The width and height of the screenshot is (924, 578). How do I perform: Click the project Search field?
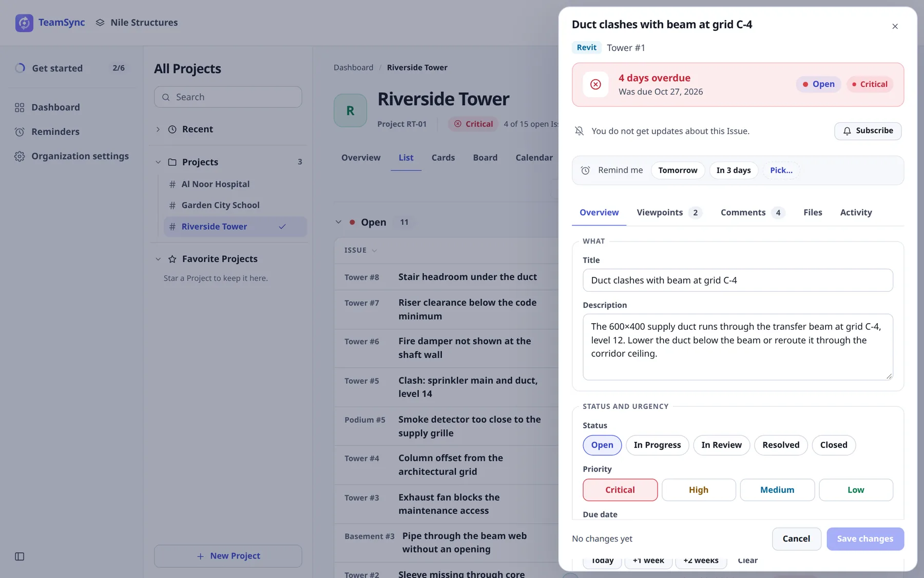[228, 97]
